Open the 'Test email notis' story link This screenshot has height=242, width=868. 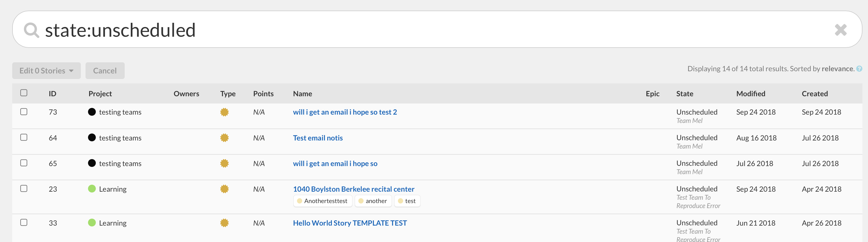pyautogui.click(x=317, y=138)
